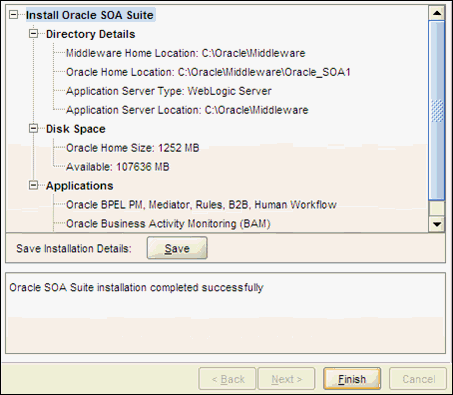The width and height of the screenshot is (453, 395).
Task: Select the Middleware Home Location row
Action: point(185,53)
